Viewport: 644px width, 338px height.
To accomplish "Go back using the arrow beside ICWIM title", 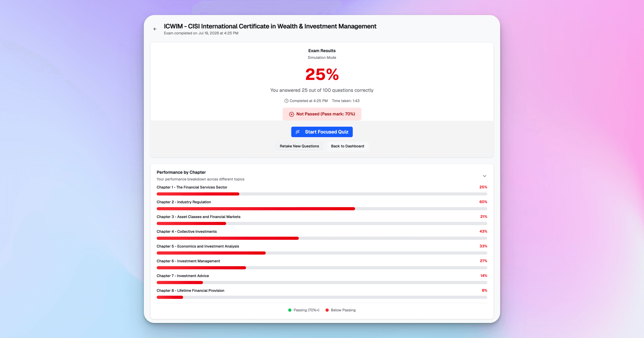I will point(155,29).
